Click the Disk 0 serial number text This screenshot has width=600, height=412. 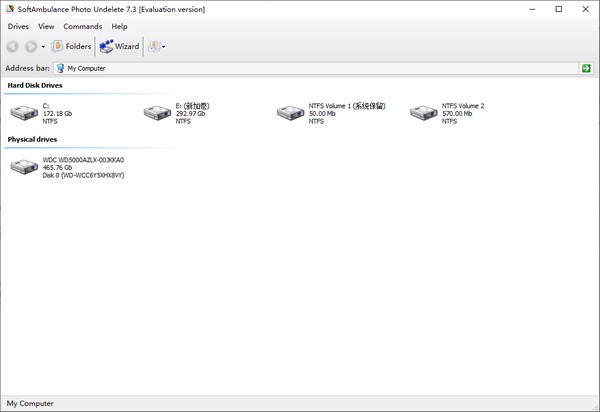coord(83,175)
